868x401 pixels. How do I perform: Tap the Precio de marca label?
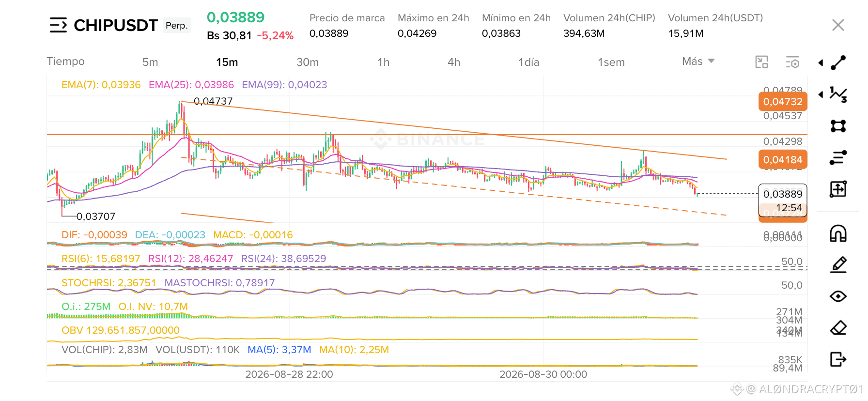click(347, 18)
